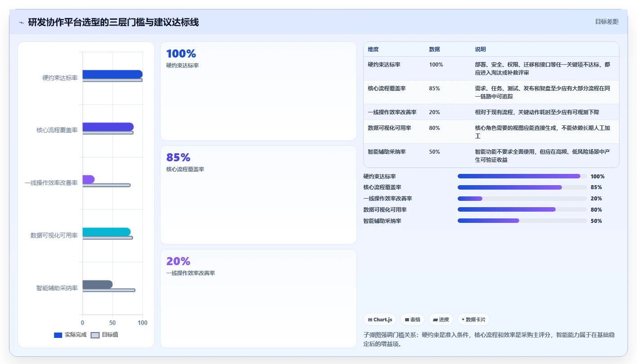
Task: Toggle the 目标值 legend item in the chart
Action: (x=105, y=335)
